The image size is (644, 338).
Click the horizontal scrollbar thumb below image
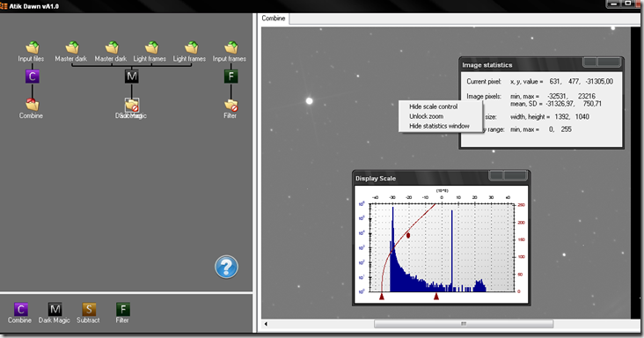coord(464,324)
